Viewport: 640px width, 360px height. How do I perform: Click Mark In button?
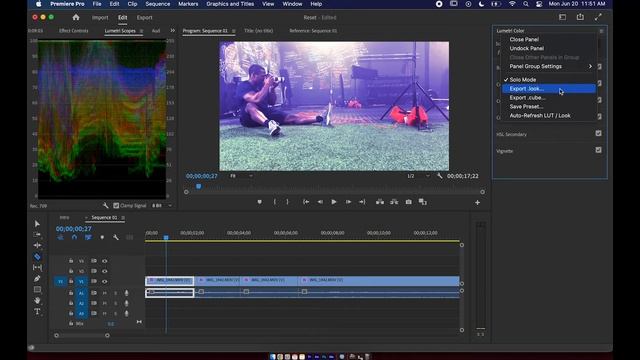coord(275,202)
